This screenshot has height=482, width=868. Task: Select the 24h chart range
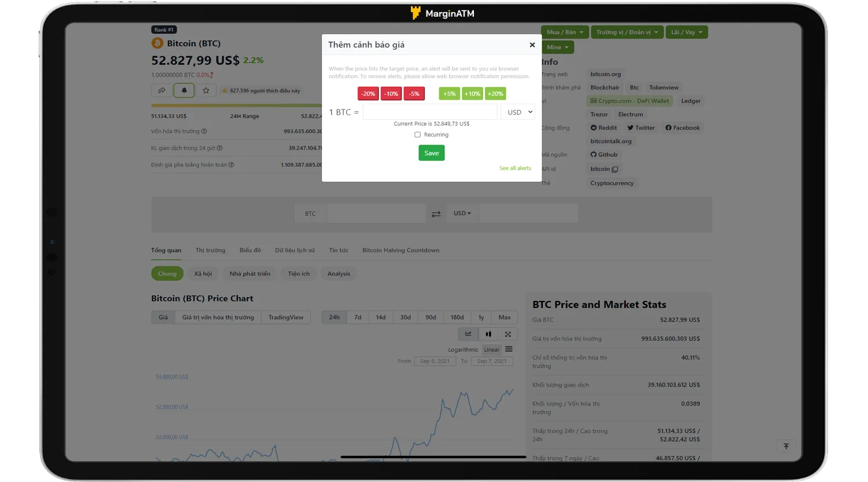[334, 317]
